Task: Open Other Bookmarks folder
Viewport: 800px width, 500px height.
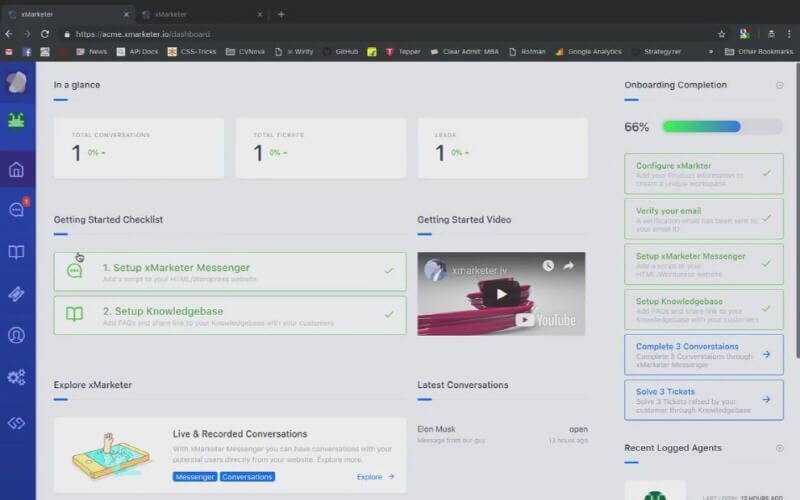Action: [759, 52]
